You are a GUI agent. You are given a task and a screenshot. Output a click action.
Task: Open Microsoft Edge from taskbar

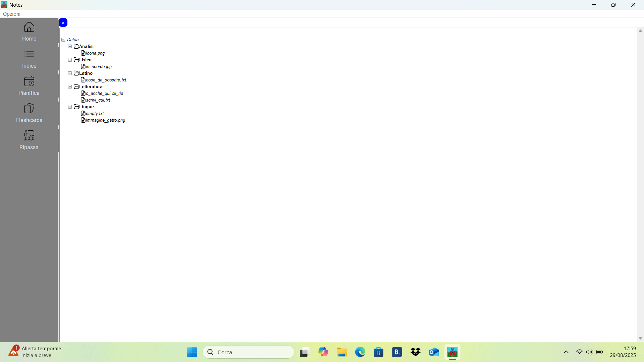[x=360, y=352]
